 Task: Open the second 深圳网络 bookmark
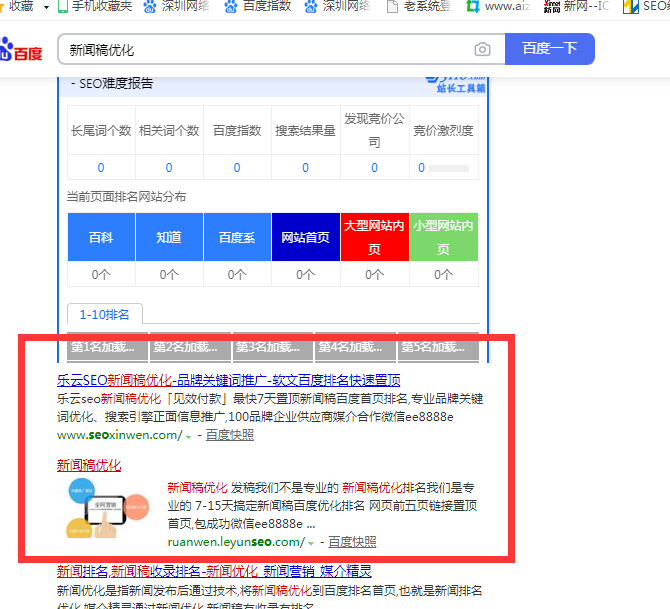click(337, 6)
